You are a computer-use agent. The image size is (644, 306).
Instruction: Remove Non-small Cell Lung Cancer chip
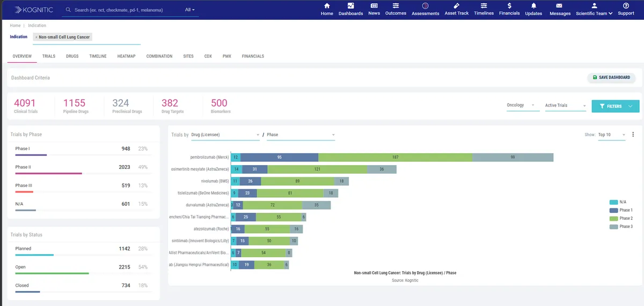click(36, 37)
